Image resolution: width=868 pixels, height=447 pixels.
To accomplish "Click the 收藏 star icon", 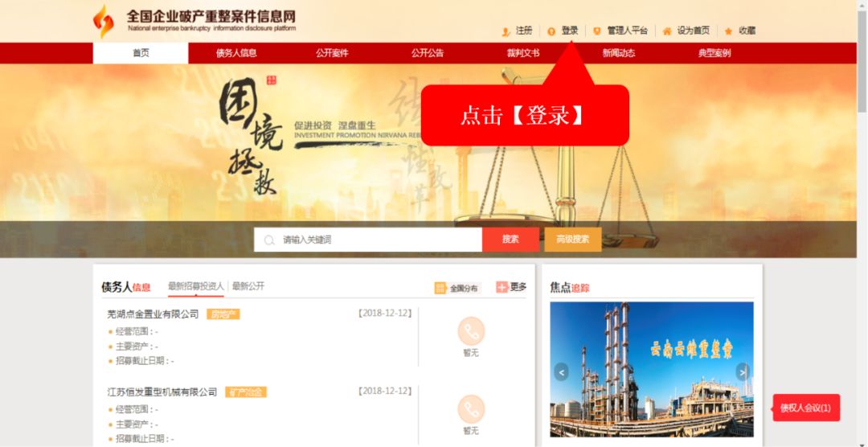I will 728,31.
